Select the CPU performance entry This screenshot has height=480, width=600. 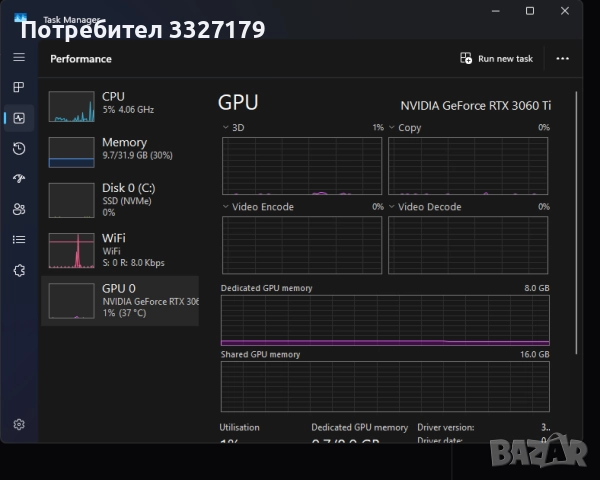pyautogui.click(x=120, y=106)
